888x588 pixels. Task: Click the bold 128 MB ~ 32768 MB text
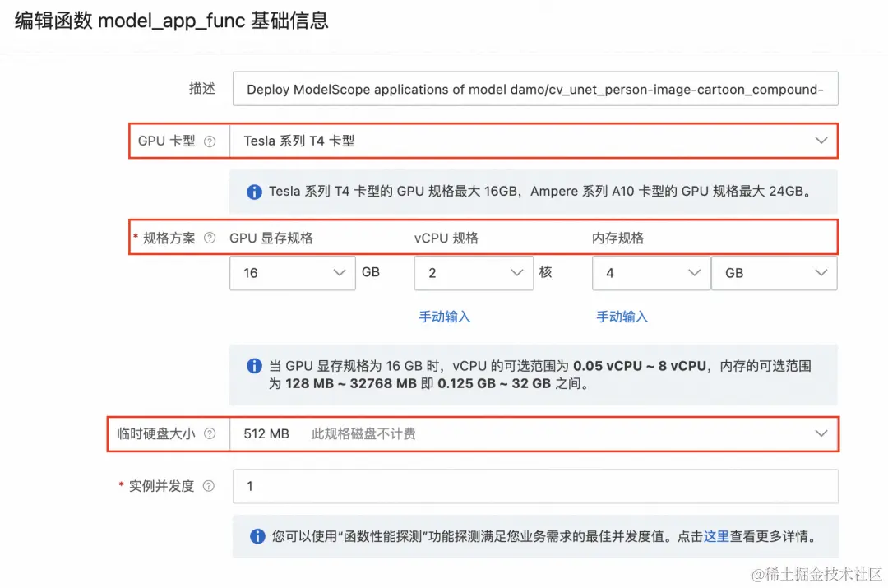[x=351, y=383]
